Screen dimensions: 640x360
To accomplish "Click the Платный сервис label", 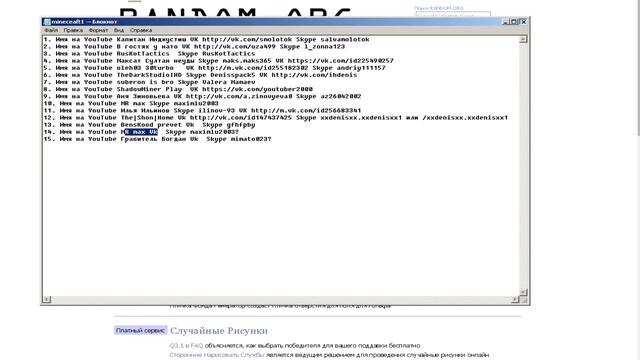I will tap(140, 331).
